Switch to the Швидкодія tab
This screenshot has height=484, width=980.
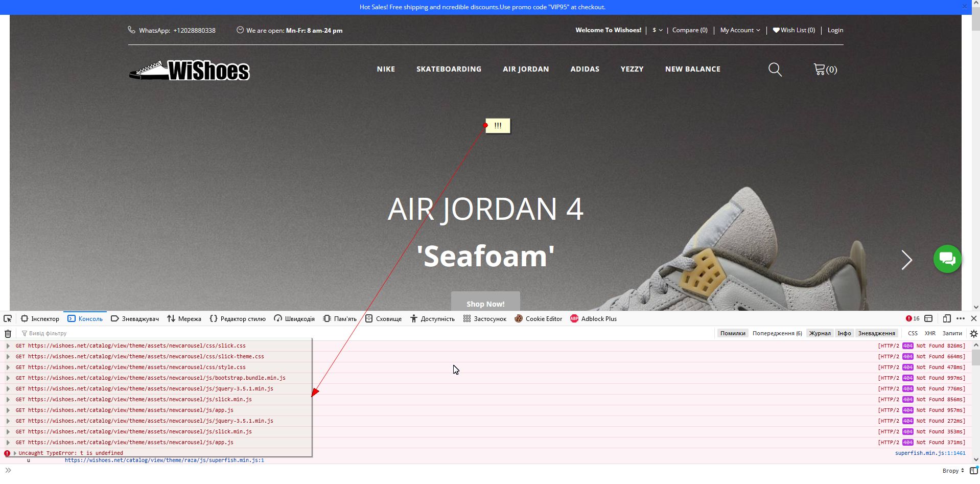coord(294,318)
